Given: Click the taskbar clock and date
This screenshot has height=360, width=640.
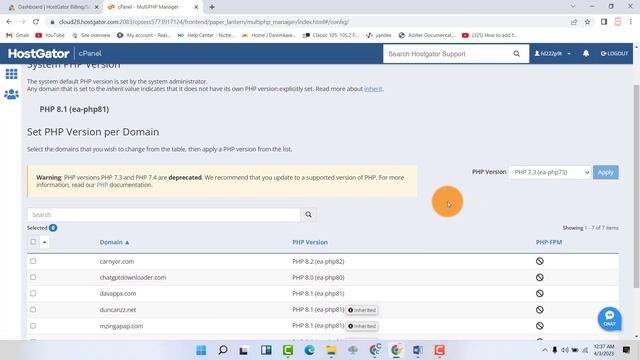Looking at the screenshot, I should (x=604, y=350).
